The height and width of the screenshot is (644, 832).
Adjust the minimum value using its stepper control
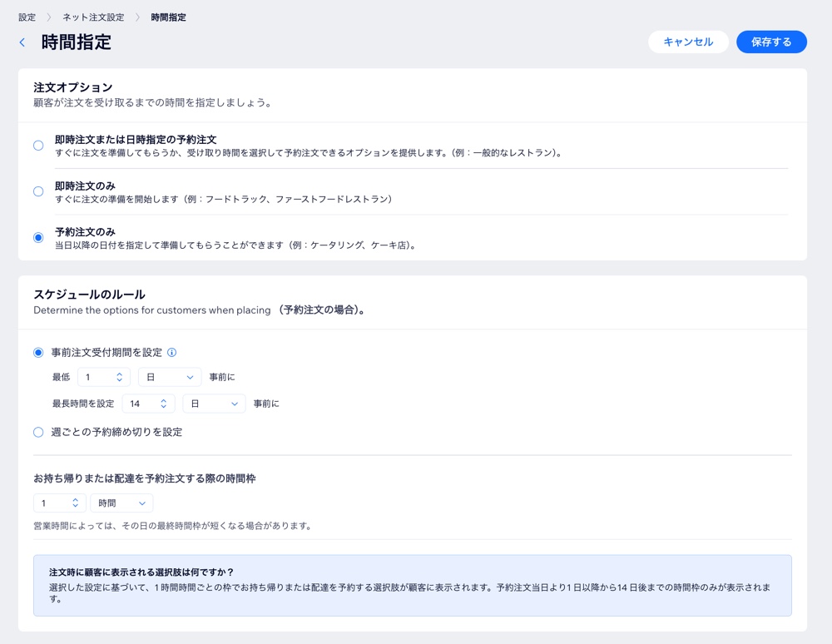pos(118,377)
